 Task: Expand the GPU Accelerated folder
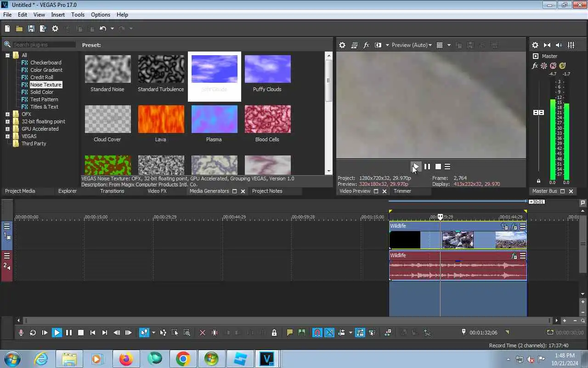tap(7, 129)
